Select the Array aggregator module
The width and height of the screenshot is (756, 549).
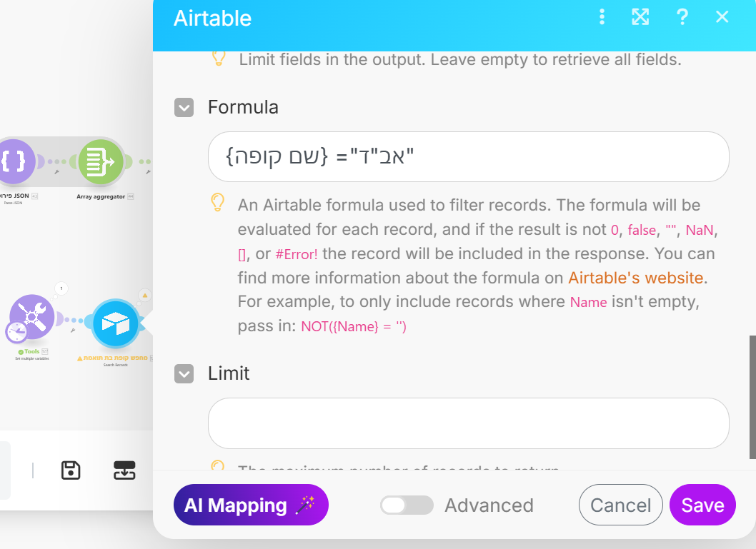click(x=101, y=163)
